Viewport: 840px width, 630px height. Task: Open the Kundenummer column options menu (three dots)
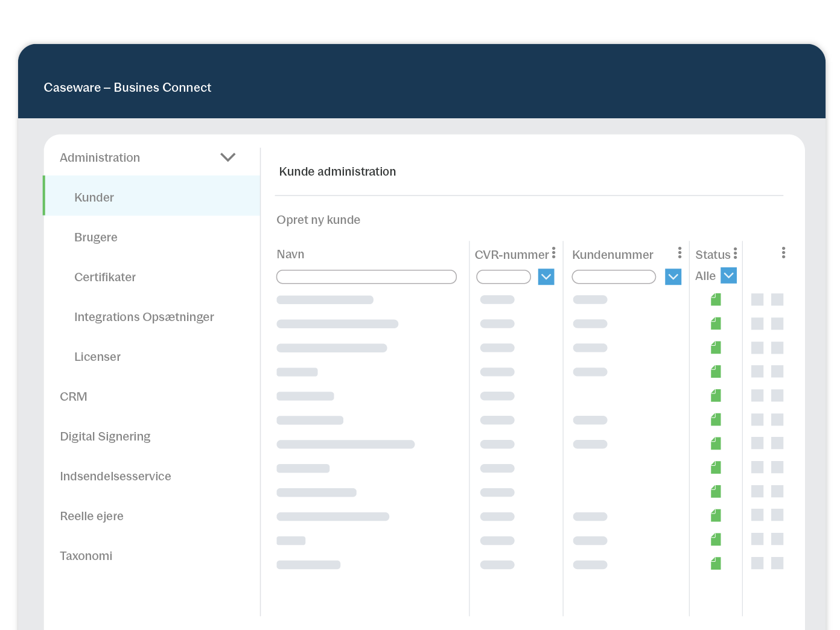(x=679, y=253)
